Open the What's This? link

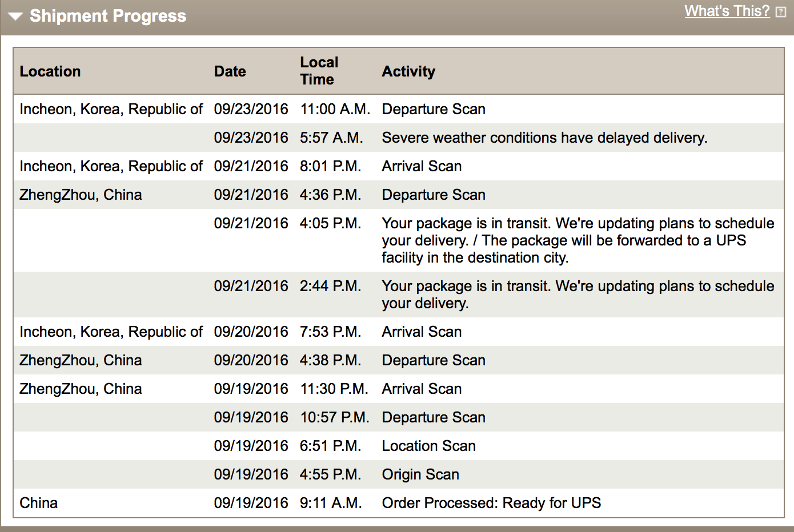(727, 11)
